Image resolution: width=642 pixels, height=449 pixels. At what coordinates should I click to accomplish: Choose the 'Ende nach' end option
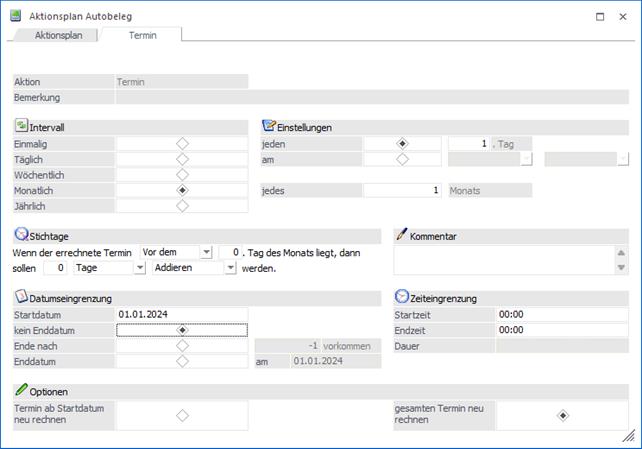[182, 346]
